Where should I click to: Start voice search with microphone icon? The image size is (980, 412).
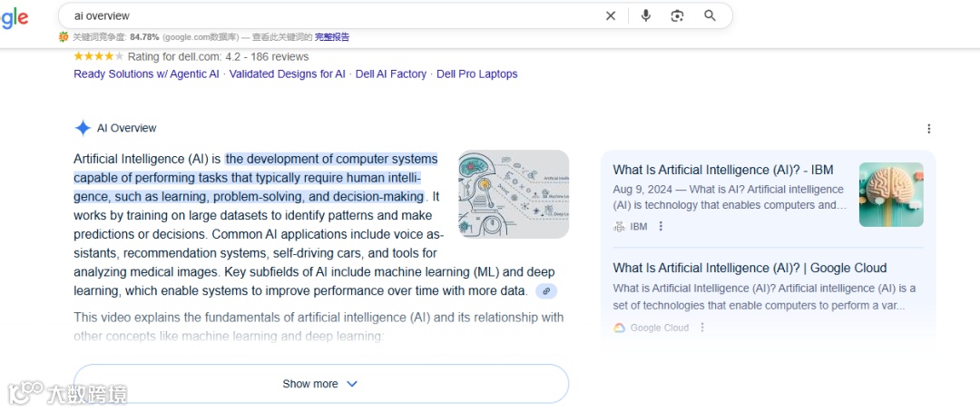pyautogui.click(x=646, y=15)
